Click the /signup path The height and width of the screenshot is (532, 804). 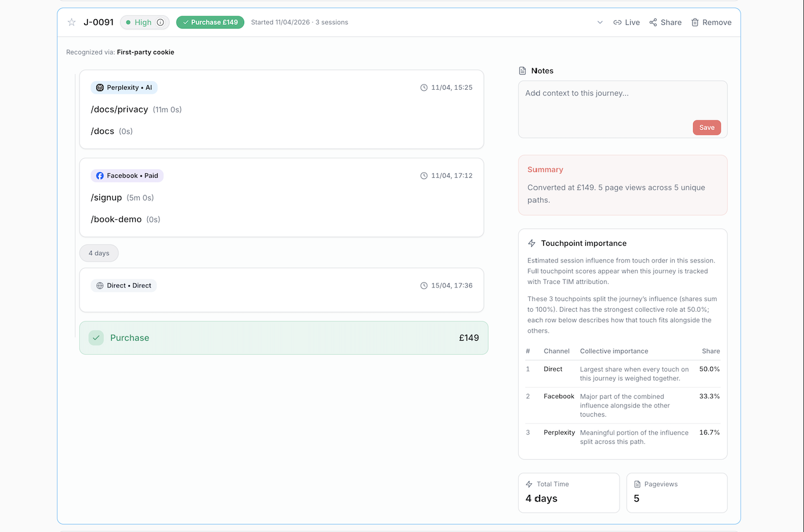click(x=106, y=198)
